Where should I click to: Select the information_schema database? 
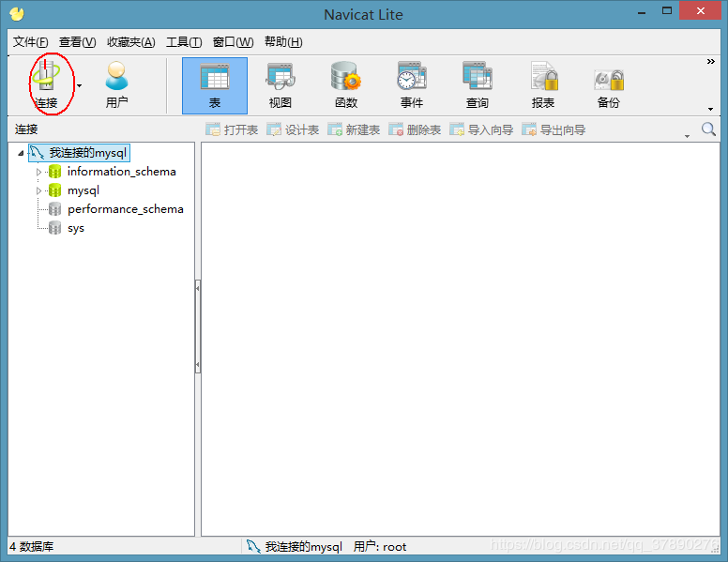pos(122,172)
